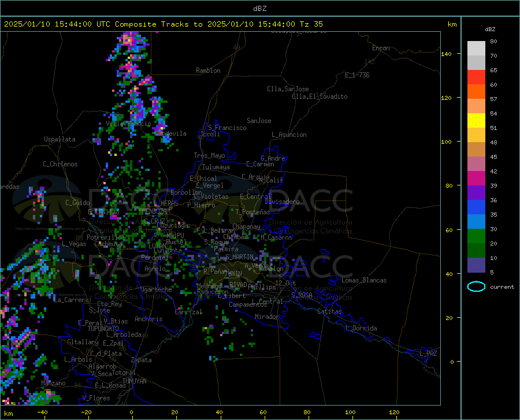Click the 'Ramblon' place label

pyautogui.click(x=208, y=70)
